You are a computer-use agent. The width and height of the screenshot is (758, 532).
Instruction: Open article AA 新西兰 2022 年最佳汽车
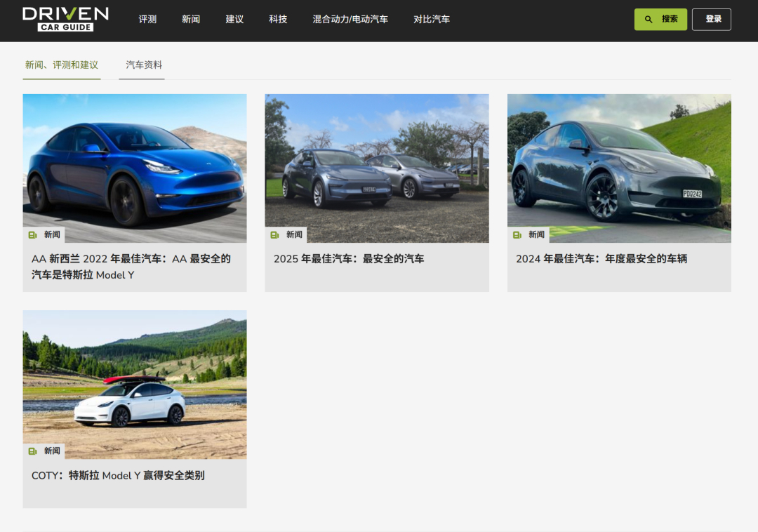point(131,267)
